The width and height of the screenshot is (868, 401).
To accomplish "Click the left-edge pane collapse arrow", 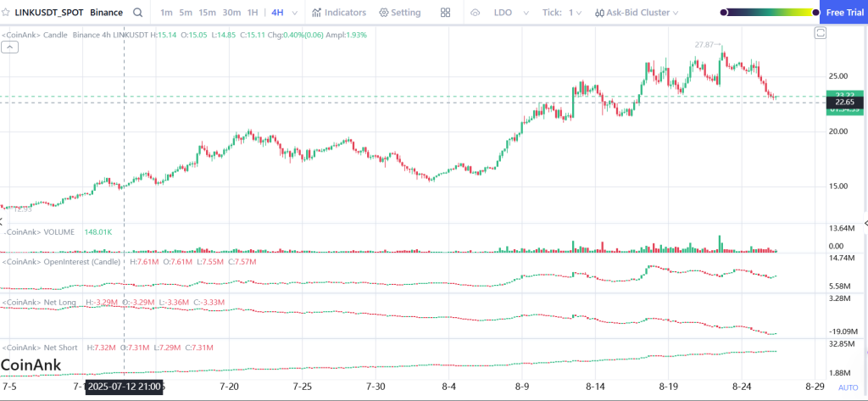I will coord(2,222).
